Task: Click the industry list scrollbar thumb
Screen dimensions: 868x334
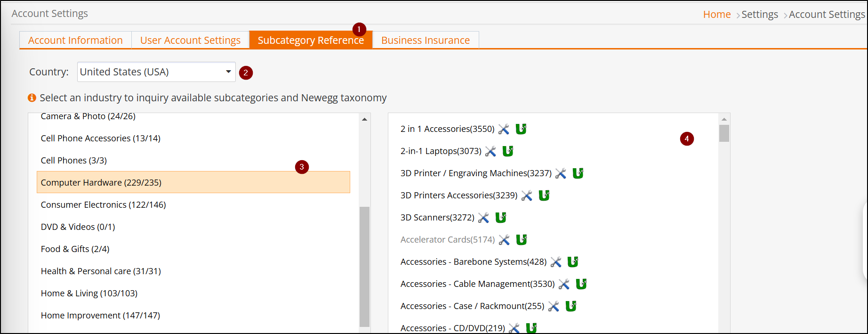Action: (x=364, y=267)
